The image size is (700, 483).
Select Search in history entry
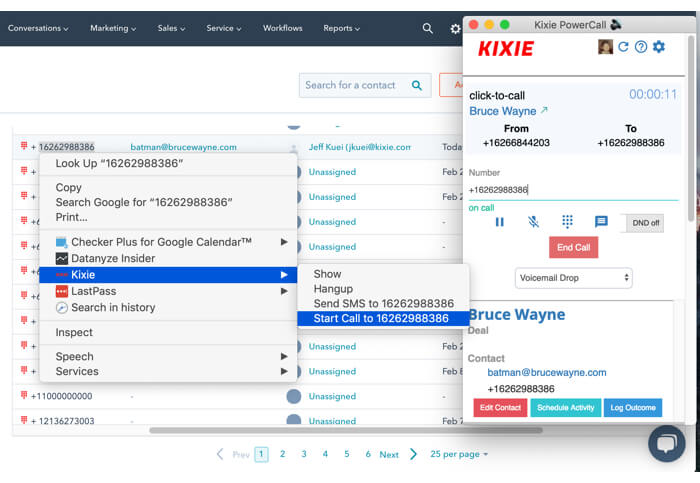click(x=168, y=308)
